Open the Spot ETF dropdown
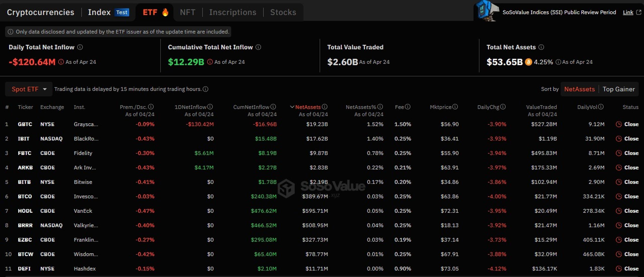This screenshot has height=277, width=644. [29, 89]
